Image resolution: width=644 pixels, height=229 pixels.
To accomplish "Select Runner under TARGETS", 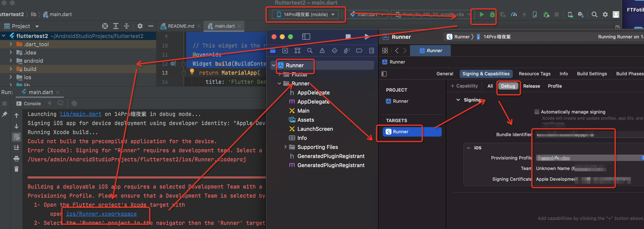I will (412, 132).
